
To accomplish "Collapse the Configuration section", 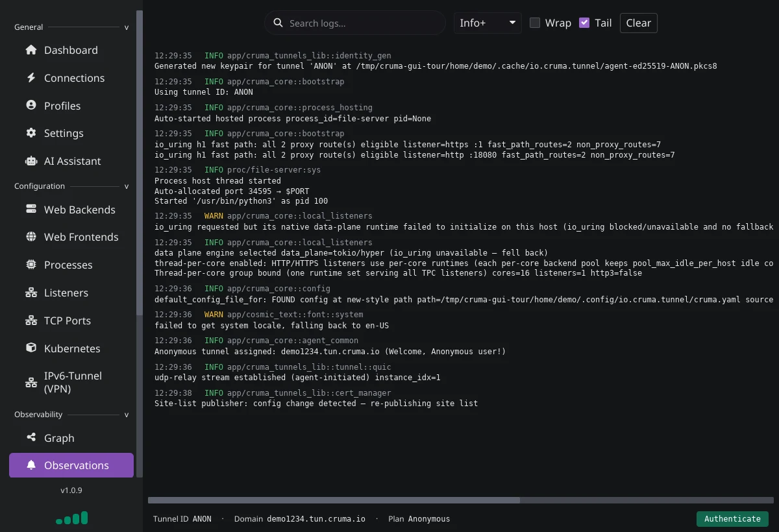I will pos(127,186).
